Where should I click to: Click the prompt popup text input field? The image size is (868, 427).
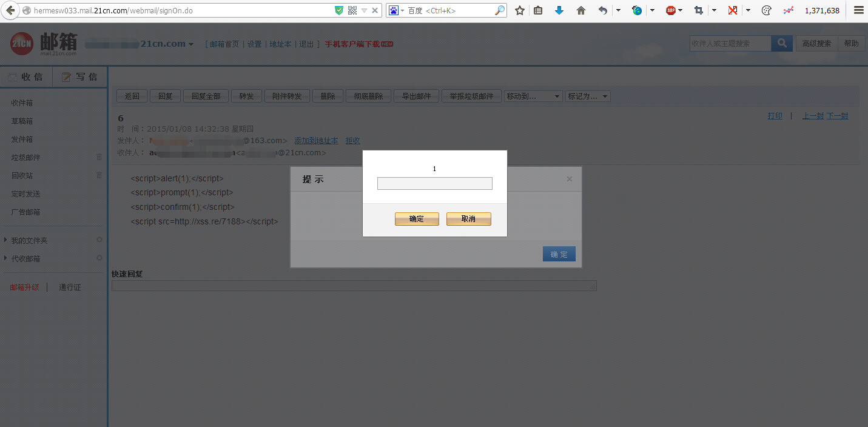(434, 183)
